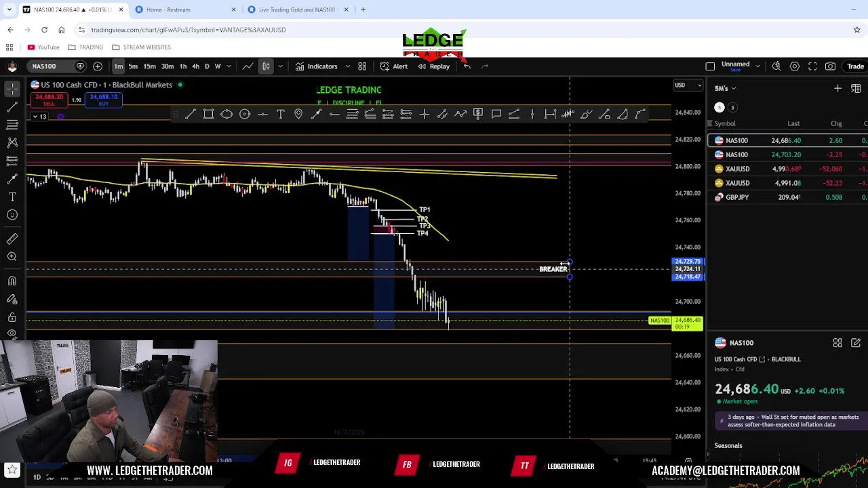This screenshot has height=488, width=868.
Task: Click the add compare symbol plus button
Action: (x=98, y=66)
